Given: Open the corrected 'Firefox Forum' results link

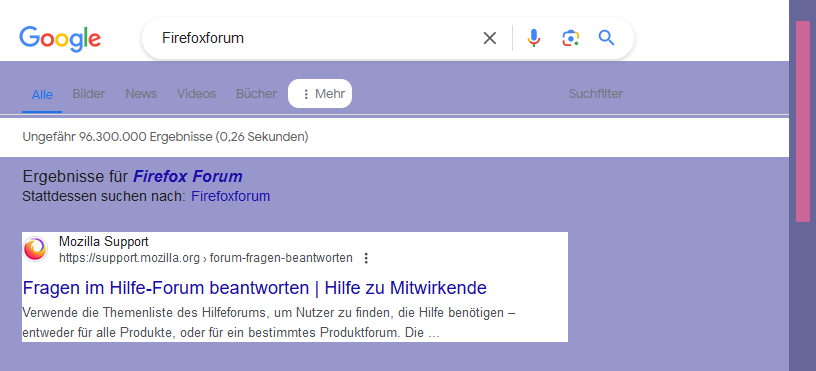Looking at the screenshot, I should (x=188, y=177).
